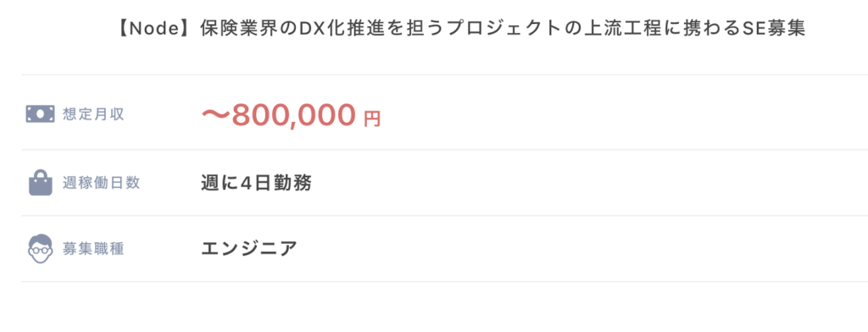Click the エンジニア job type value

click(x=249, y=249)
